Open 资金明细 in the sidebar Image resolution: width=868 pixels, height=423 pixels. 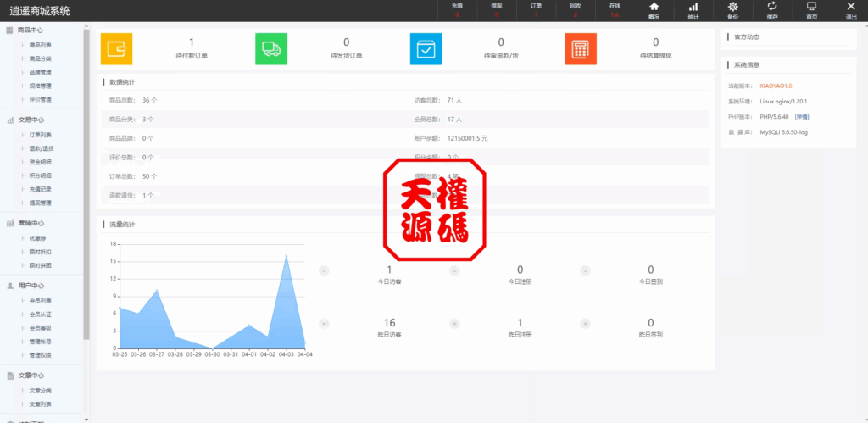point(41,162)
